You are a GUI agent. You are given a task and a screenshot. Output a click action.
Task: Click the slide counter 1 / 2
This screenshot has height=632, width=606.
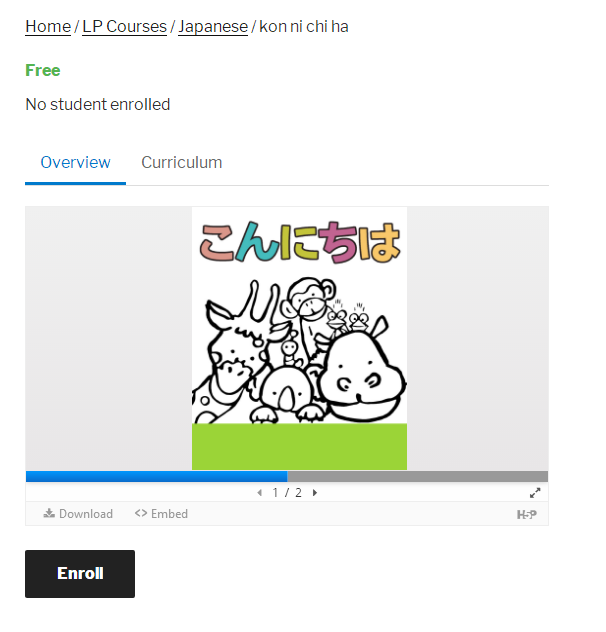pyautogui.click(x=287, y=493)
